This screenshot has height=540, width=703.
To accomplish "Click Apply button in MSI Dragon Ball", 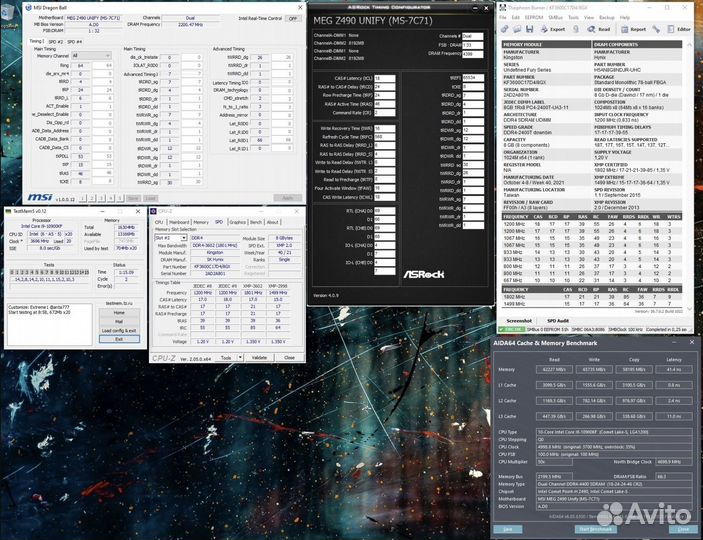I will tap(288, 198).
